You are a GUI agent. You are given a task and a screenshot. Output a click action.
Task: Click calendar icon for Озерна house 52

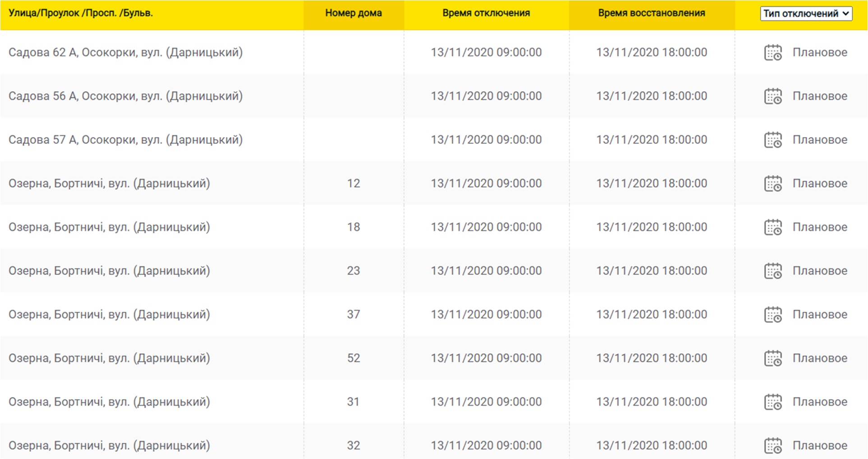tap(773, 358)
